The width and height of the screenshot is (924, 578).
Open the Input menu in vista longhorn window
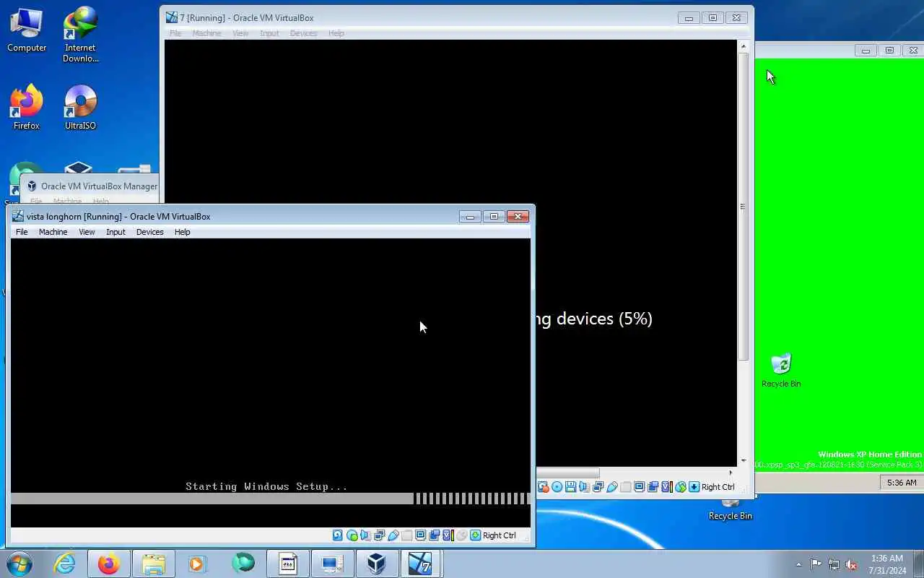pos(115,232)
